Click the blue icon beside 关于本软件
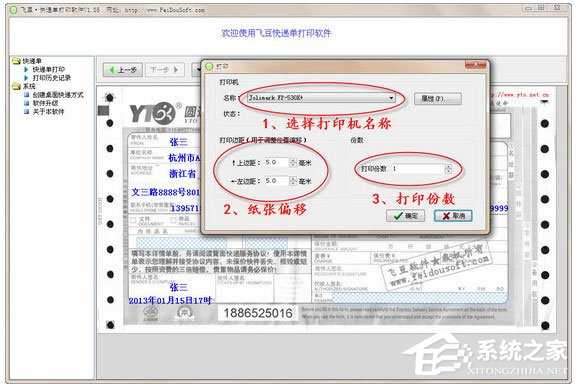The image size is (577, 384). pos(26,111)
